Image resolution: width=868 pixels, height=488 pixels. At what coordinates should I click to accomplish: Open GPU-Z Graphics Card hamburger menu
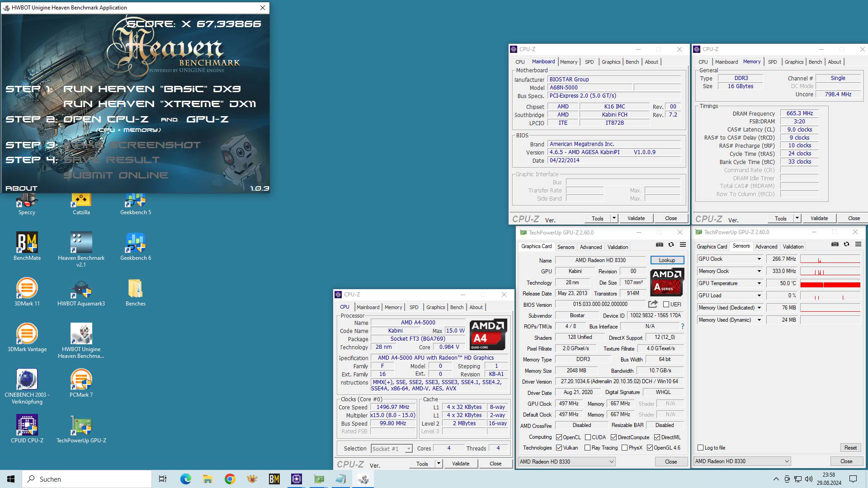coord(683,244)
